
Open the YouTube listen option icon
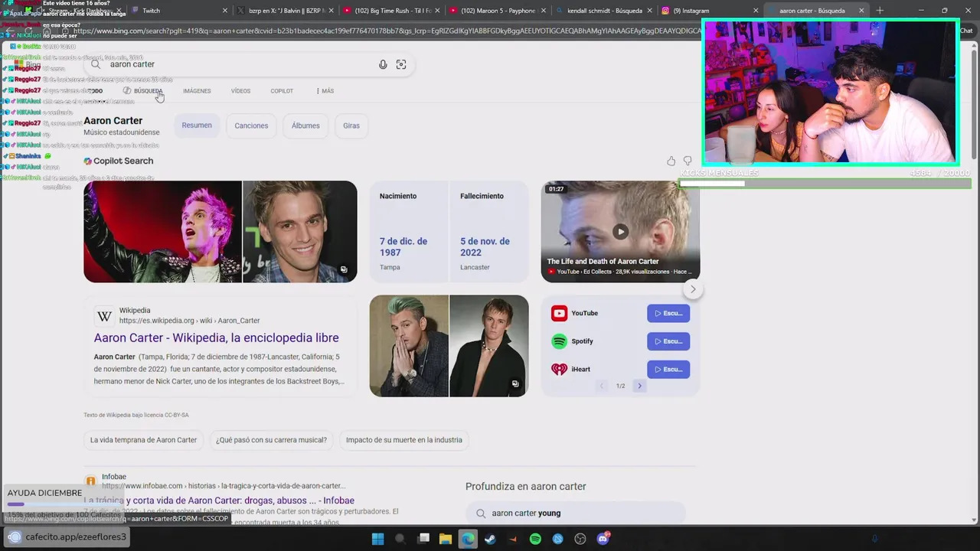coord(559,313)
